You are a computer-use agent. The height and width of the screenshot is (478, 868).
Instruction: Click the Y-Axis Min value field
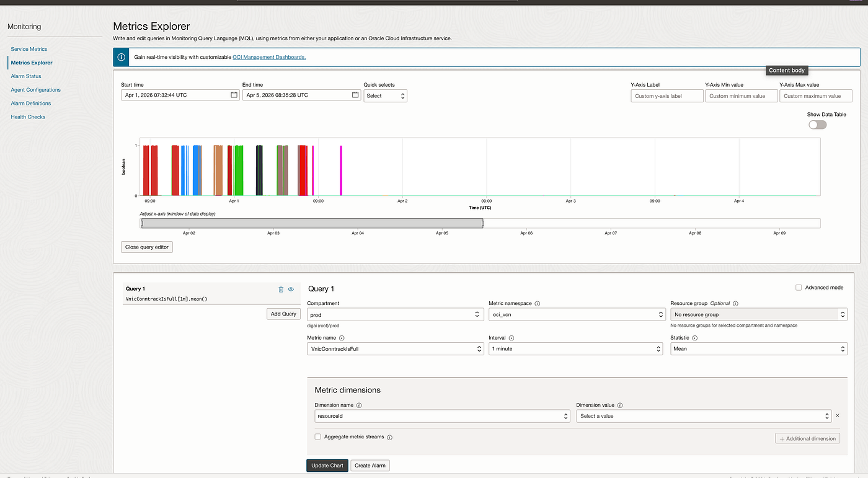coord(742,96)
